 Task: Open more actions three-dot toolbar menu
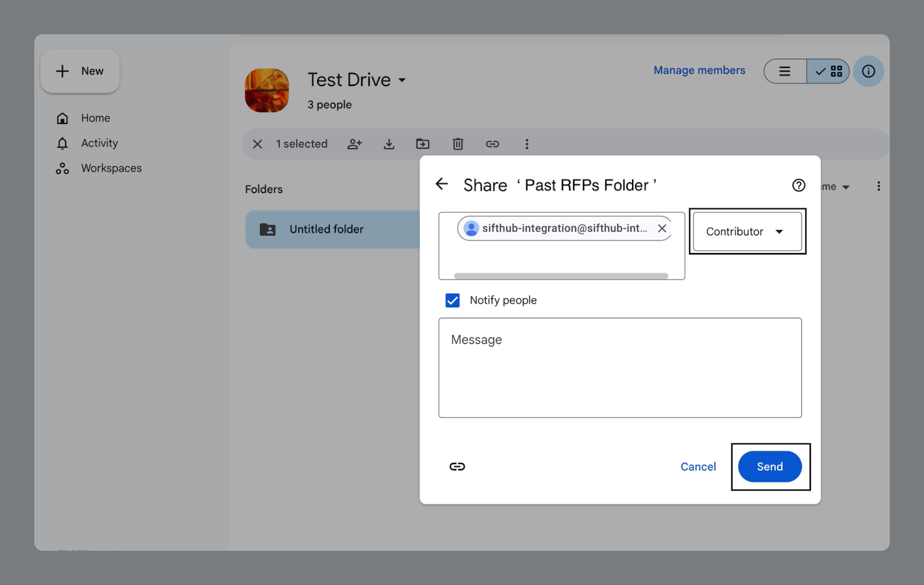pyautogui.click(x=526, y=144)
